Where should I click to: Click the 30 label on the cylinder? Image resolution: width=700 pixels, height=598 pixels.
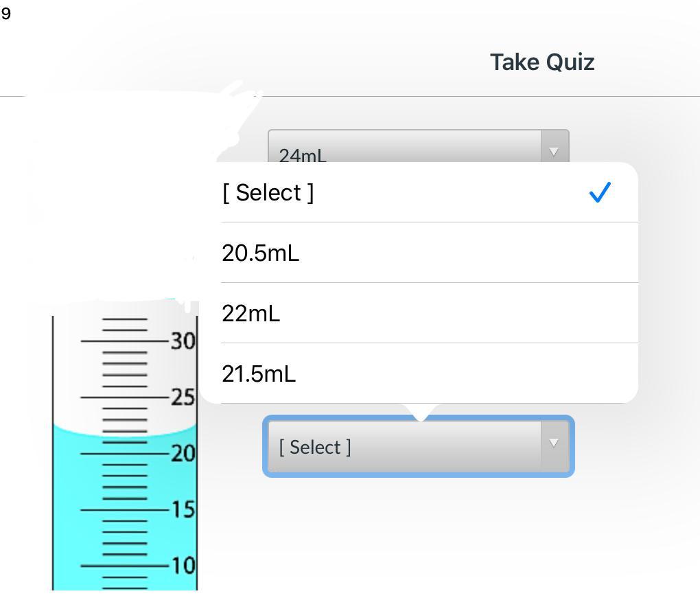[x=183, y=341]
